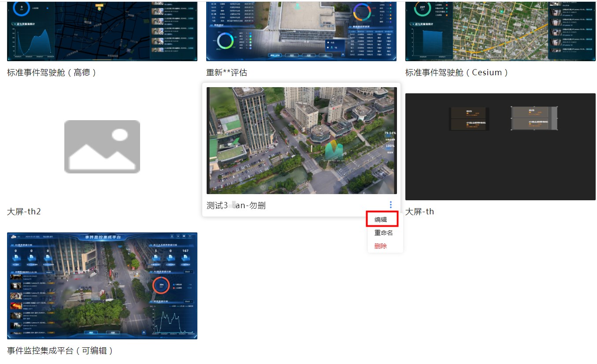Click the 重新**评估 title
This screenshot has height=364, width=597.
coord(226,73)
